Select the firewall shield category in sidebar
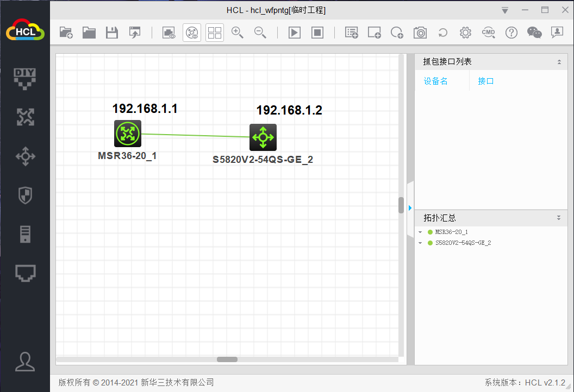 25,195
